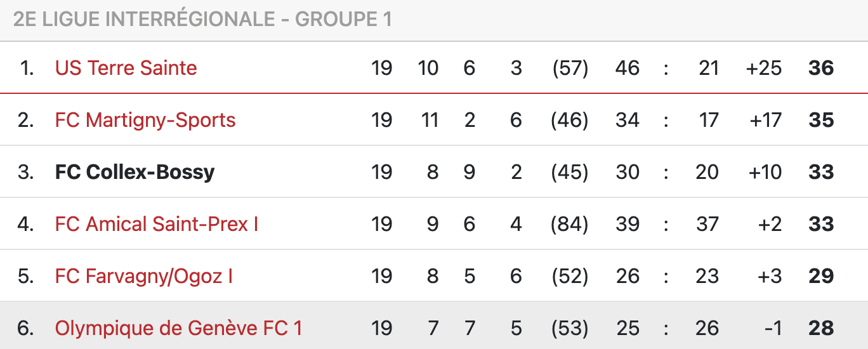Click the +17 goal difference value
The width and height of the screenshot is (868, 349).
[x=765, y=120]
